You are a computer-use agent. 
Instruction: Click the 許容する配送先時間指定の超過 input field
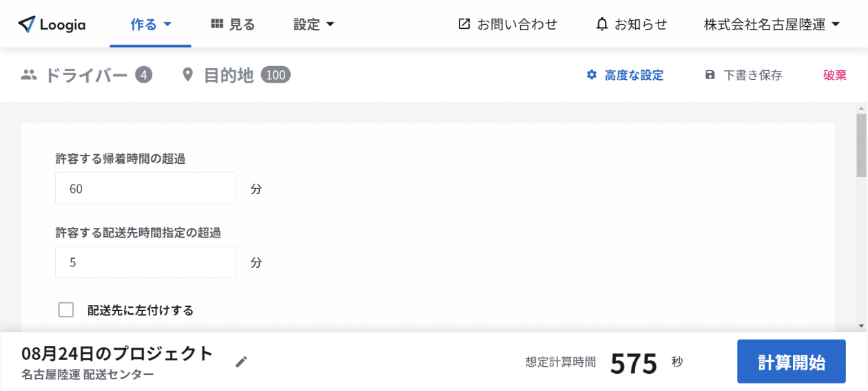click(145, 262)
